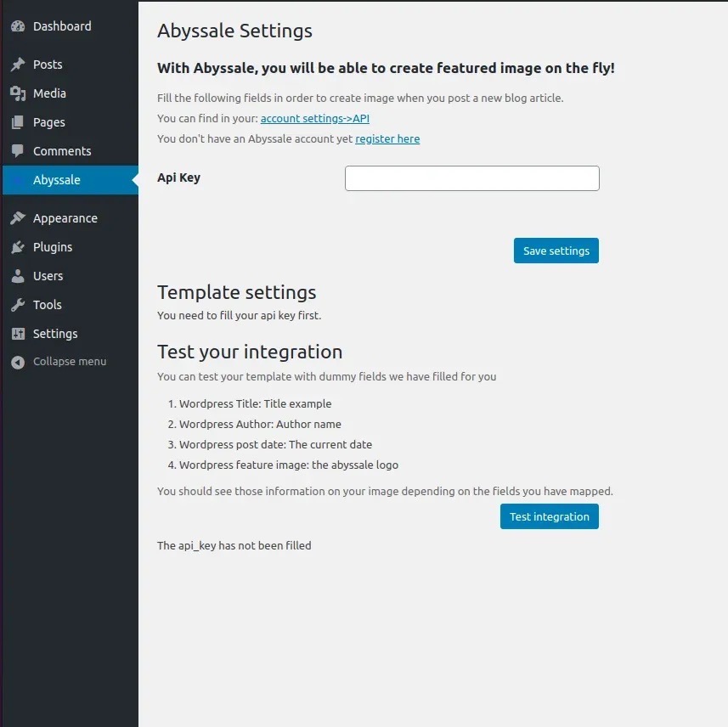
Task: Click the Collapse menu arrow icon
Action: pyautogui.click(x=18, y=362)
